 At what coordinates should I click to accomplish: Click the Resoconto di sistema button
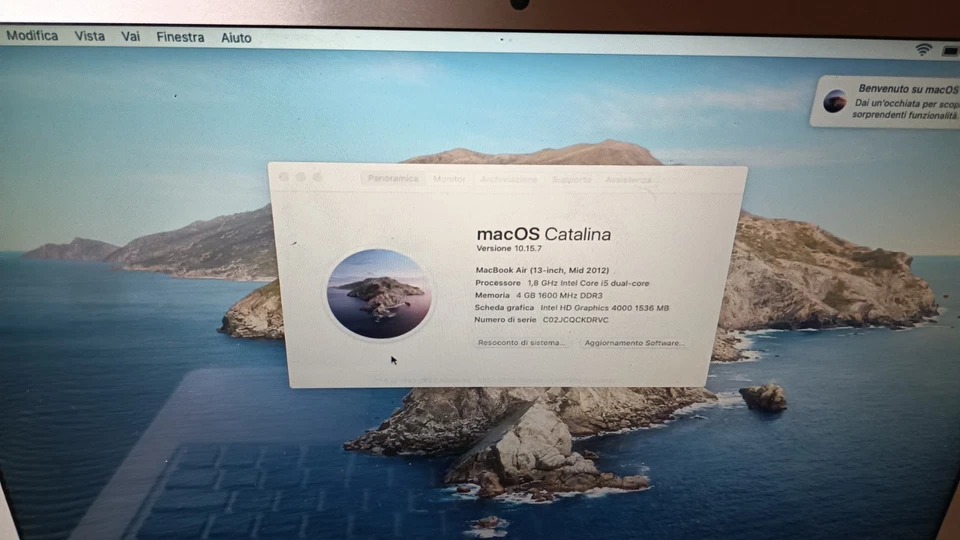pyautogui.click(x=521, y=343)
